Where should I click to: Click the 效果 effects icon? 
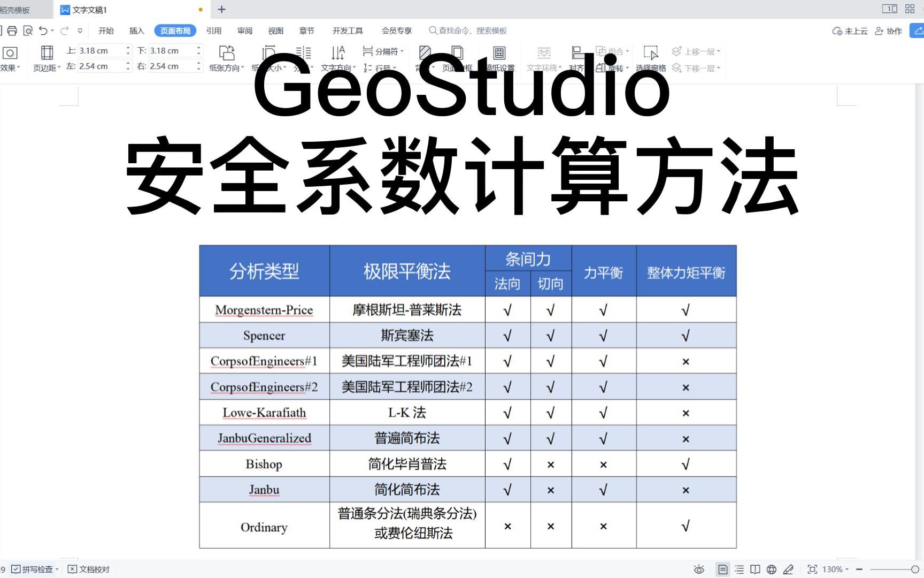click(10, 52)
